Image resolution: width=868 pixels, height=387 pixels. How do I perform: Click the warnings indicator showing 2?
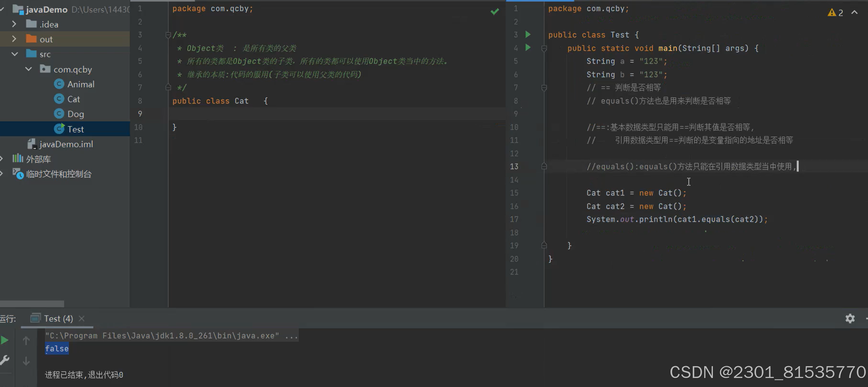(x=836, y=12)
